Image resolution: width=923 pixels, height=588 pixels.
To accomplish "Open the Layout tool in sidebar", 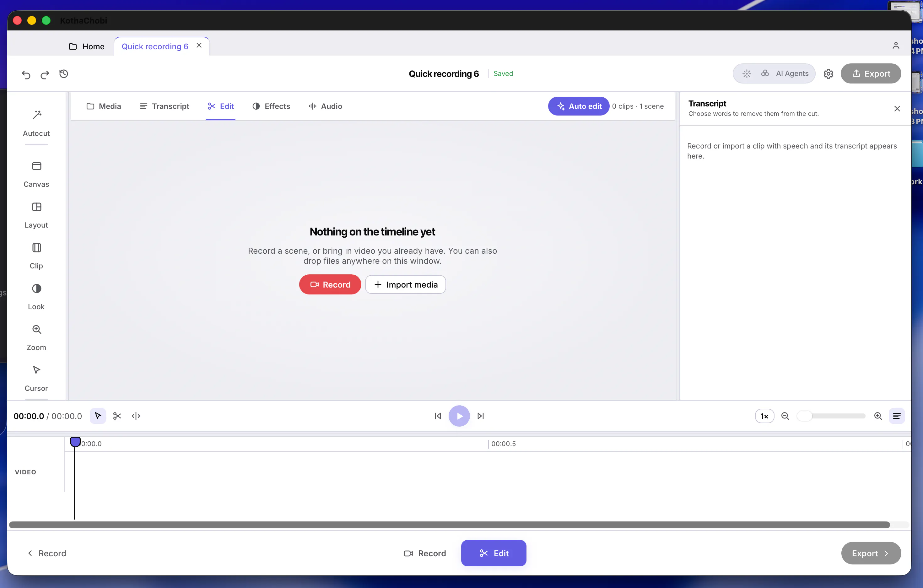I will click(36, 215).
